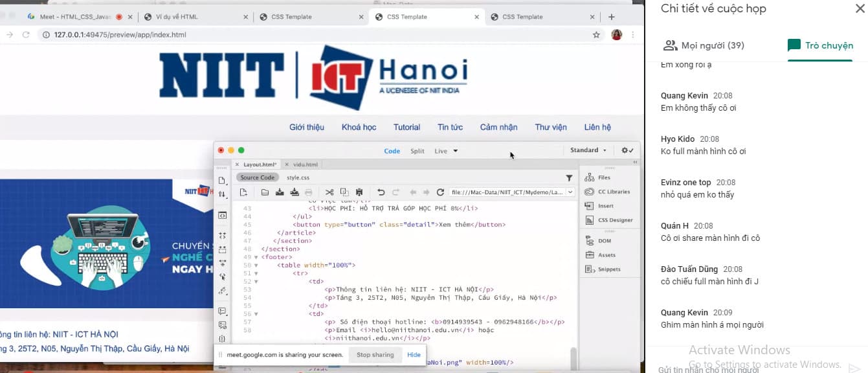The height and width of the screenshot is (373, 868).
Task: Expand the file path address dropdown
Action: 570,192
